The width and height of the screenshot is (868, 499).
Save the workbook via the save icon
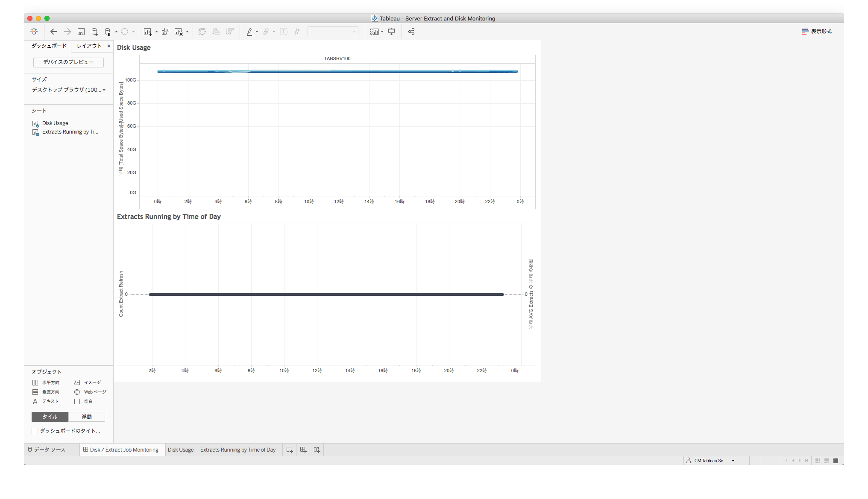pos(81,31)
